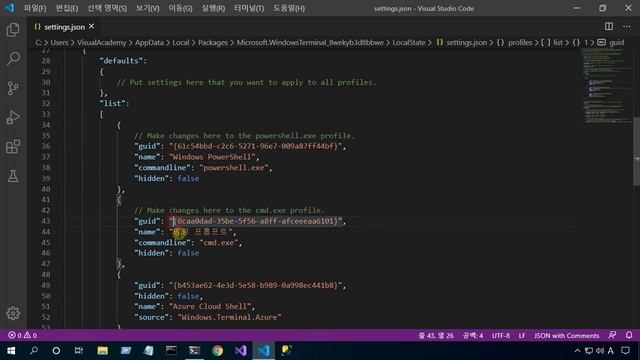Image resolution: width=640 pixels, height=360 pixels.
Task: Click Packages breadcrumb segment
Action: click(213, 42)
